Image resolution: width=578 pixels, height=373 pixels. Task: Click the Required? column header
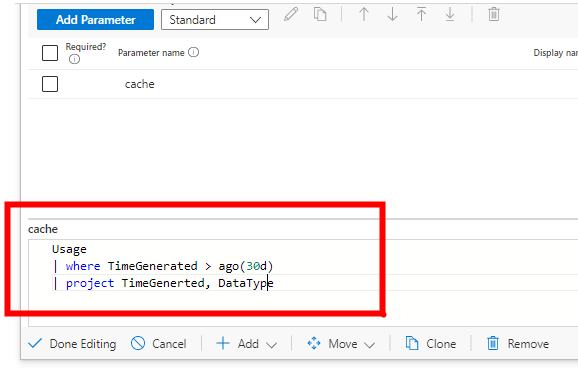point(86,47)
